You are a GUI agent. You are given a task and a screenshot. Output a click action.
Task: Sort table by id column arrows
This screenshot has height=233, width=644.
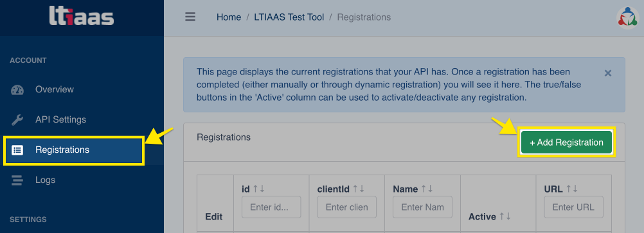click(259, 189)
